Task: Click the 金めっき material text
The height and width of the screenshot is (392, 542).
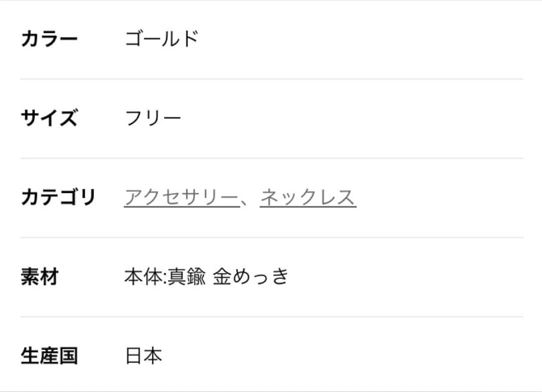Action: click(250, 277)
